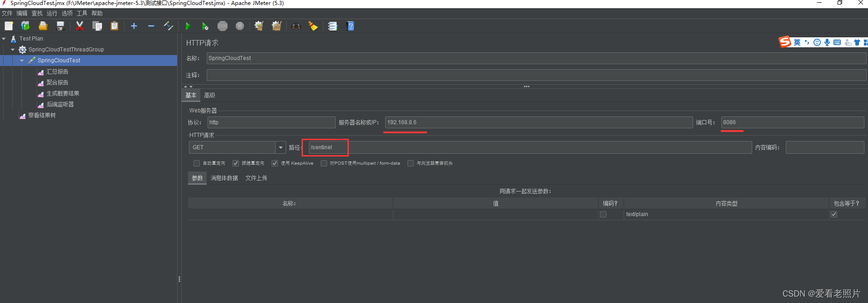Viewport: 868px width, 303px height.
Task: Select the 参数 tab
Action: click(x=197, y=178)
